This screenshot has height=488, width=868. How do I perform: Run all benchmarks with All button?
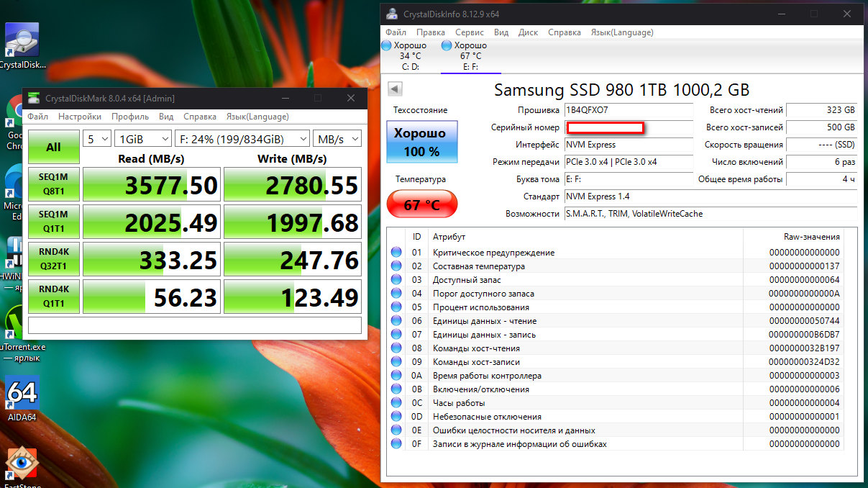click(54, 147)
